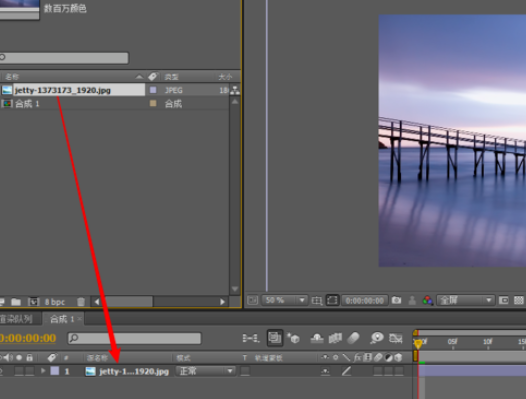Switch to the render queue tab

17,319
